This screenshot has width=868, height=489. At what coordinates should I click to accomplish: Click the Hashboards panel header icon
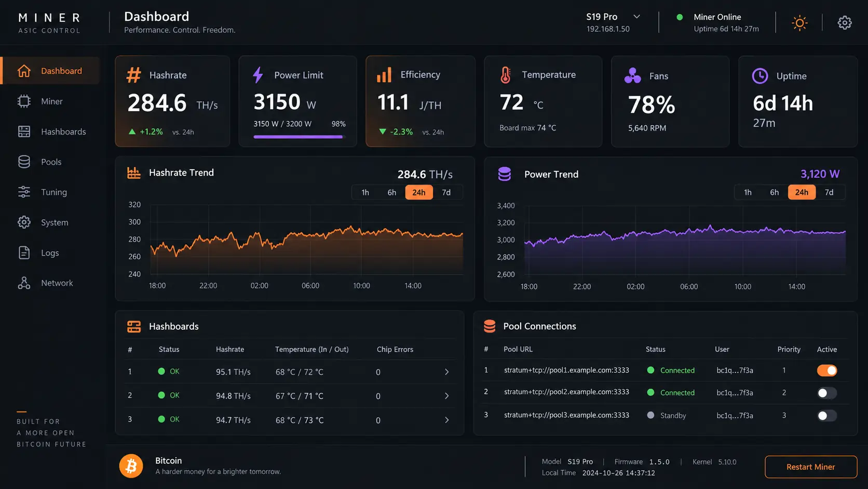[134, 326]
